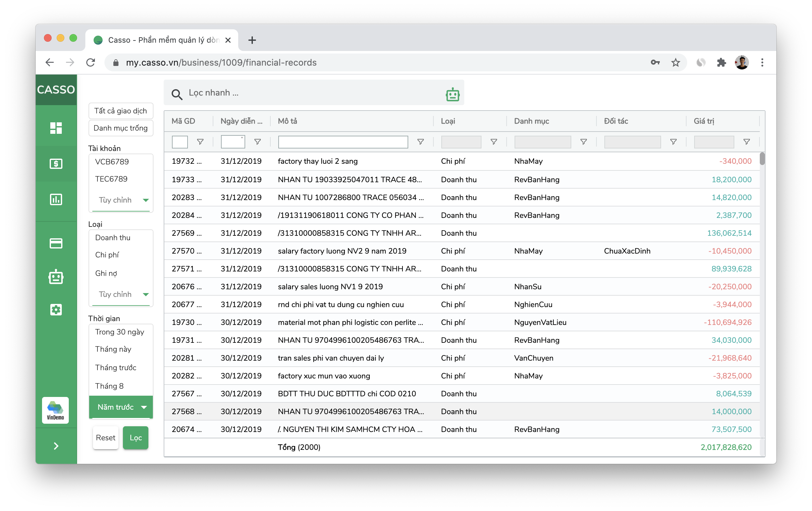This screenshot has height=511, width=812.
Task: Sort by Loại column header
Action: [448, 121]
